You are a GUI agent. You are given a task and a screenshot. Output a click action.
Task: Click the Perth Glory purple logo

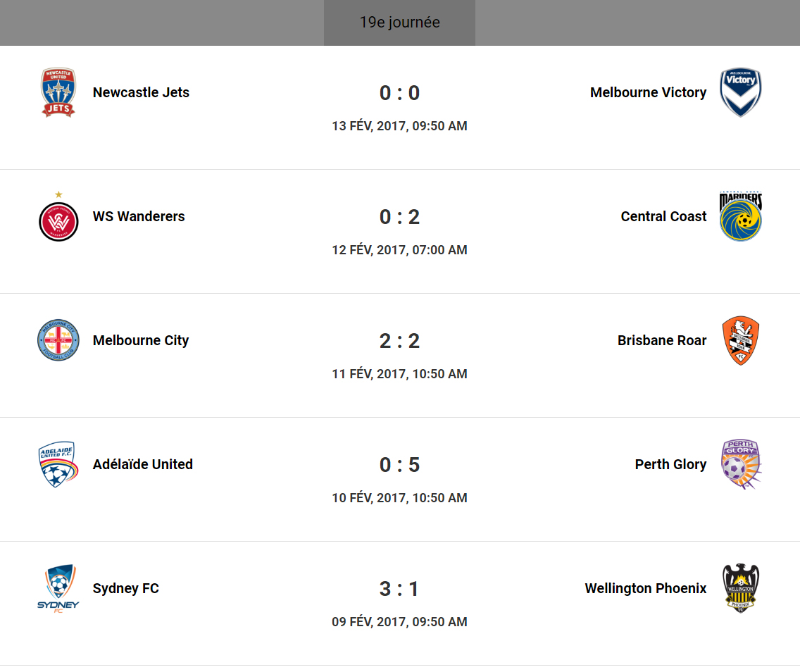(x=741, y=464)
